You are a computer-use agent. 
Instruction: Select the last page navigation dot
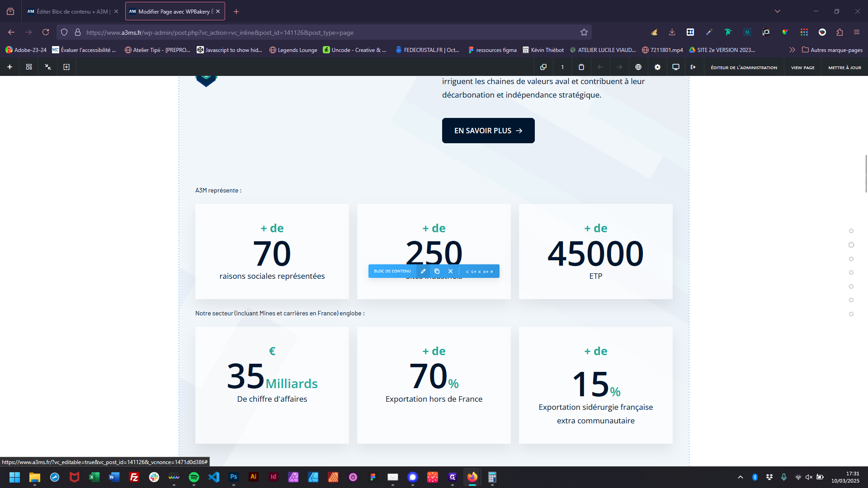point(851,314)
